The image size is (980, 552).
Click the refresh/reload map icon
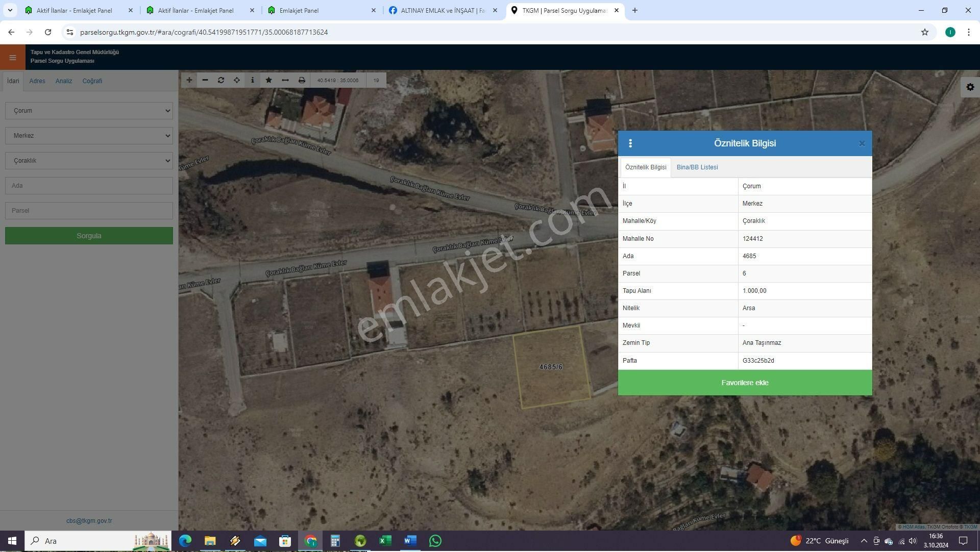221,80
